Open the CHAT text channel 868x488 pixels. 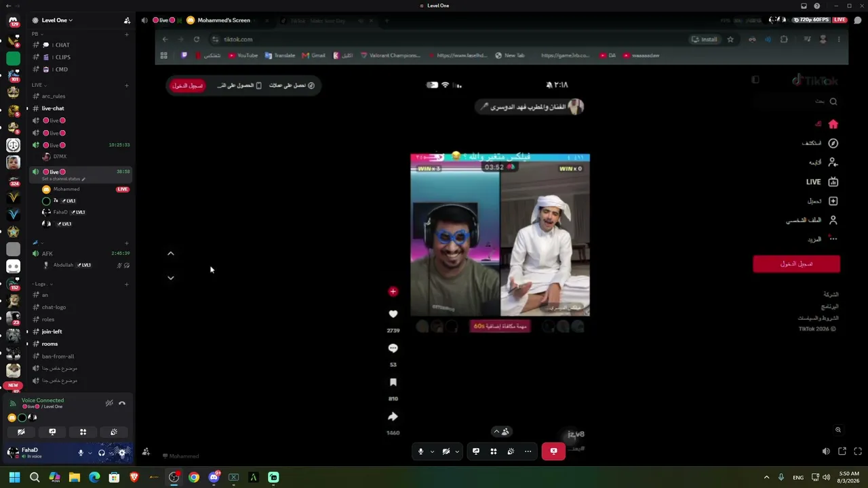point(80,45)
